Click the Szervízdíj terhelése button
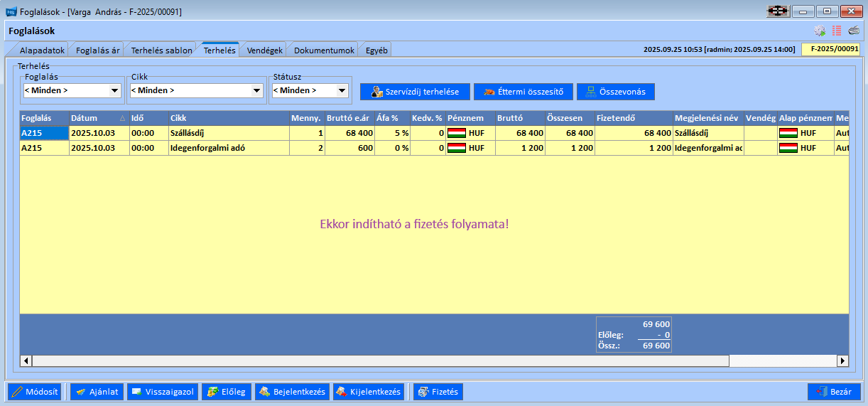868x406 pixels. [414, 92]
